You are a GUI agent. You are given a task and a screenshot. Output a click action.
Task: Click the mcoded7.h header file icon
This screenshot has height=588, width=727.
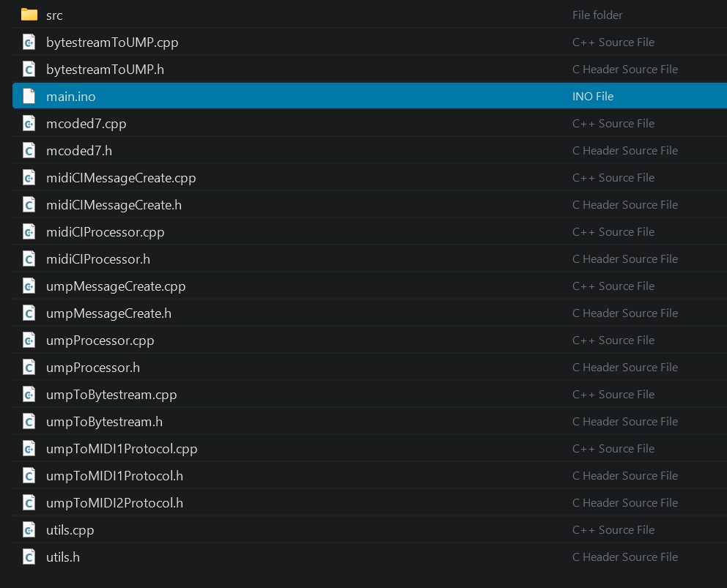click(29, 151)
